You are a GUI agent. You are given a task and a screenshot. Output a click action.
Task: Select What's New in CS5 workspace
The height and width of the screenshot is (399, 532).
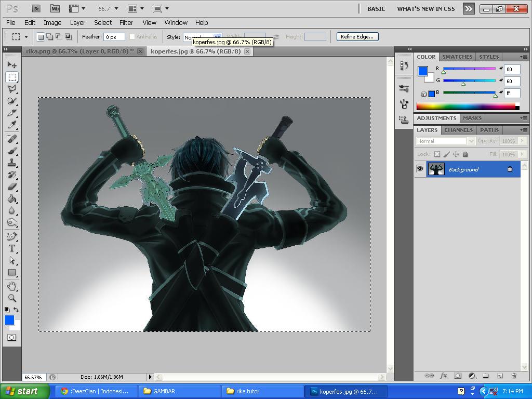pos(426,9)
